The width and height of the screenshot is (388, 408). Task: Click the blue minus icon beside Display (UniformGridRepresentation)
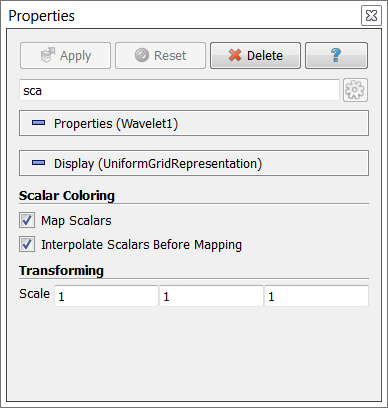pos(38,163)
